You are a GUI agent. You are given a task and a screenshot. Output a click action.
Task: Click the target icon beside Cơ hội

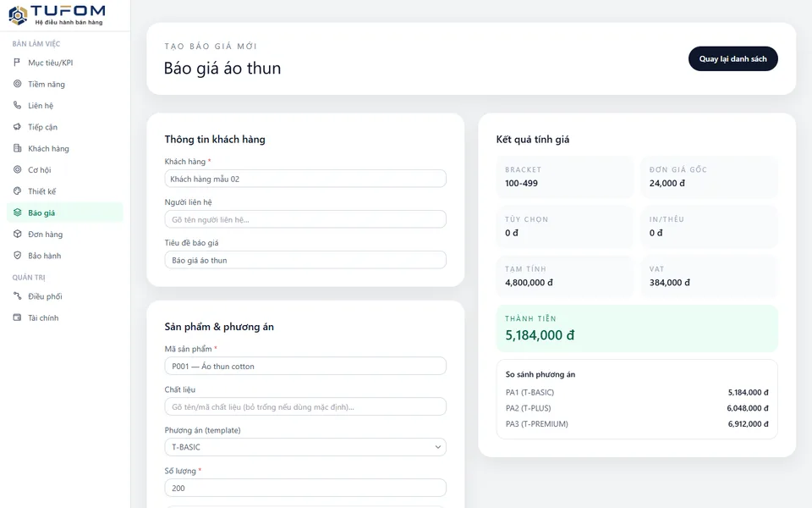17,169
